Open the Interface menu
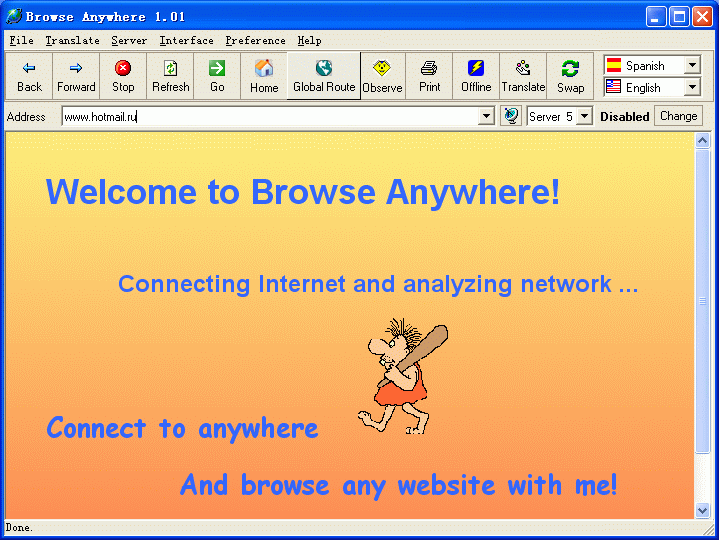 coord(186,40)
